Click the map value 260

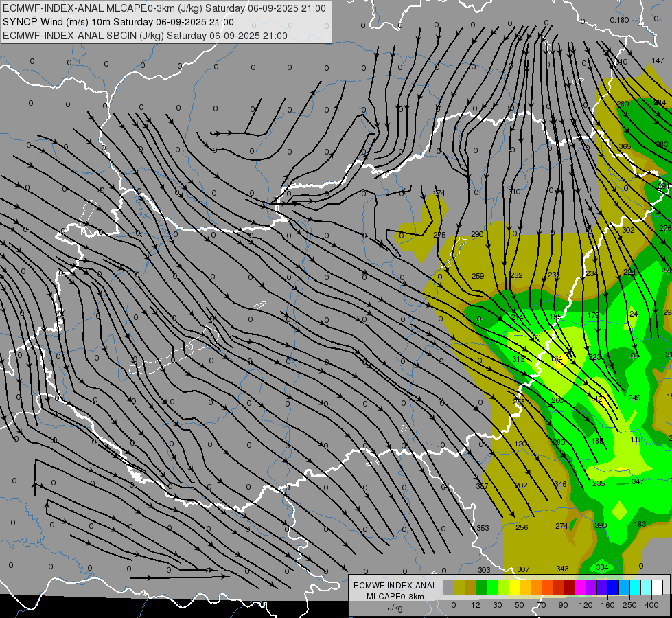tap(557, 400)
